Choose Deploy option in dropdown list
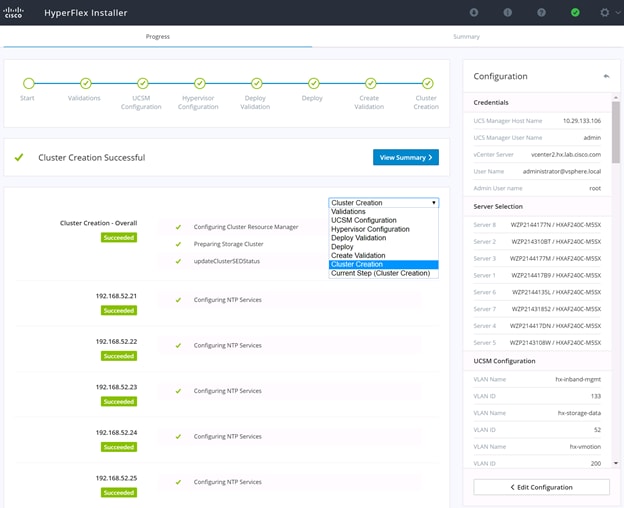 (384, 247)
